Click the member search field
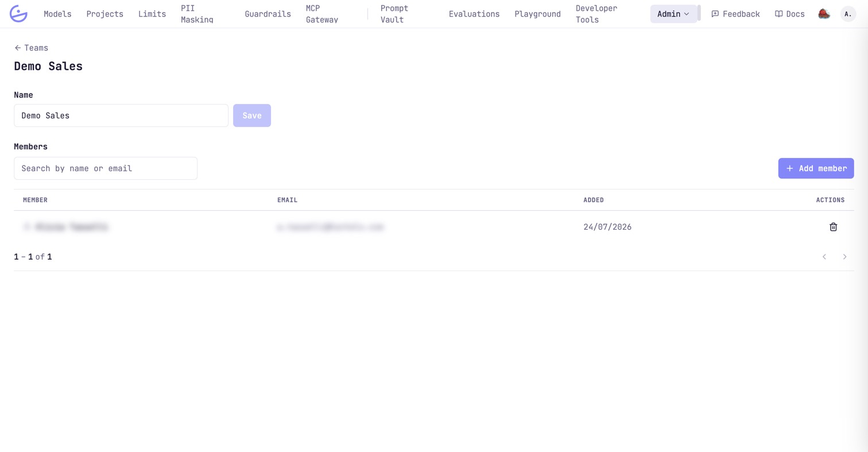868x452 pixels. (x=106, y=168)
